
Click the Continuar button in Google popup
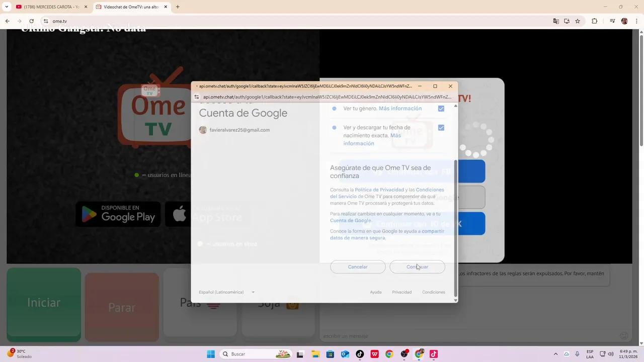(x=417, y=267)
